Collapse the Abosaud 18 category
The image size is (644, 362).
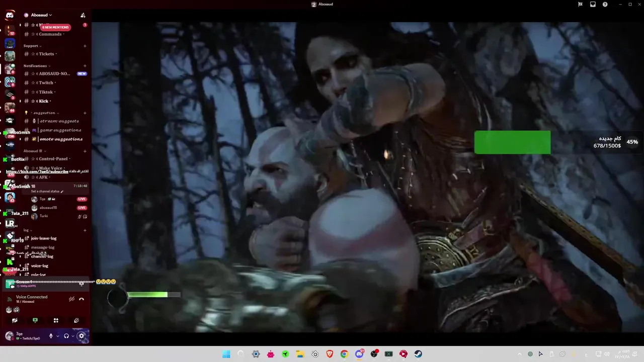pos(34,151)
